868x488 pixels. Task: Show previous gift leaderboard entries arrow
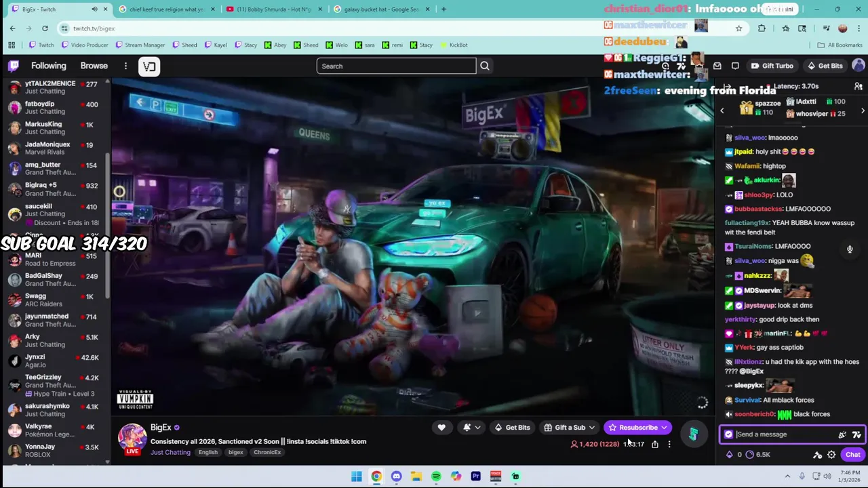[x=722, y=110]
